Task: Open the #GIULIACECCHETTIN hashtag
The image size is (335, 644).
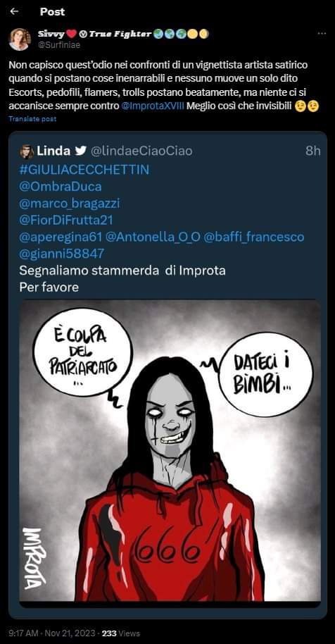Action: (84, 170)
